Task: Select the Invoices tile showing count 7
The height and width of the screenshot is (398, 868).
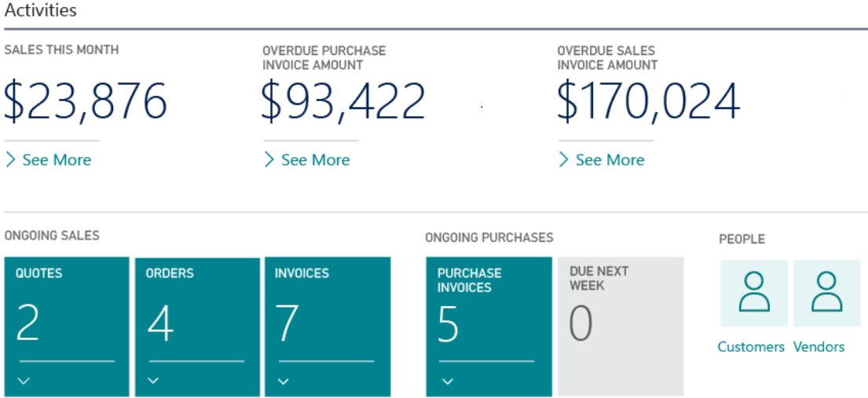Action: pos(326,322)
